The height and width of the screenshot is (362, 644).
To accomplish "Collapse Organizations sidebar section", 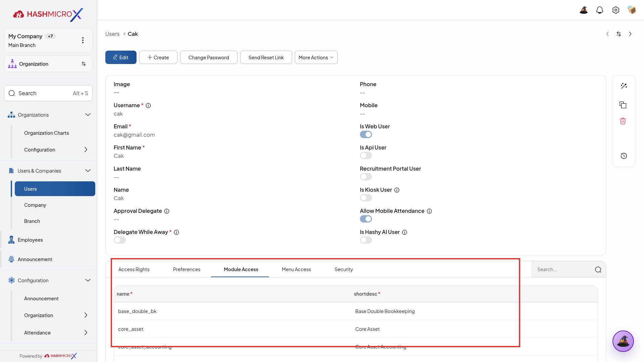I will click(88, 115).
